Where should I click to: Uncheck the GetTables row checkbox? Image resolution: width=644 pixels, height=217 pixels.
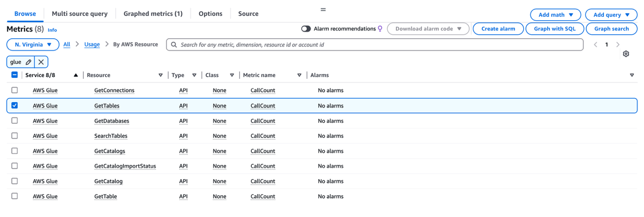point(14,105)
